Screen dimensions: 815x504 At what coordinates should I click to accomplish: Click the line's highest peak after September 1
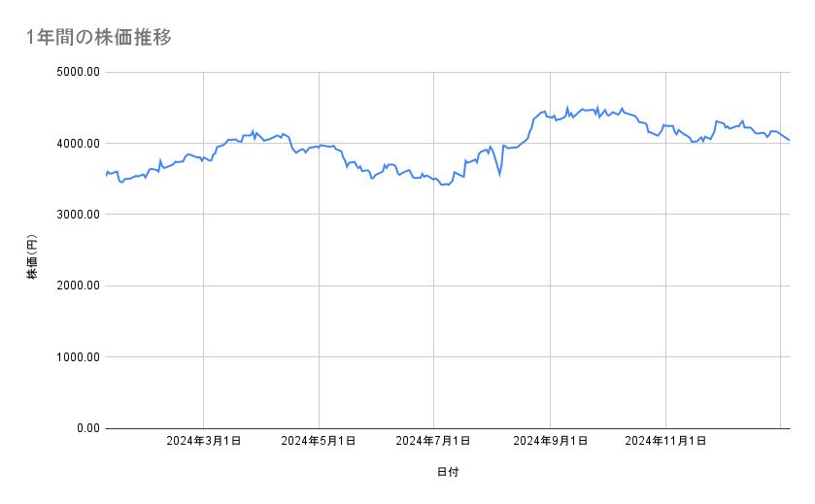point(567,108)
